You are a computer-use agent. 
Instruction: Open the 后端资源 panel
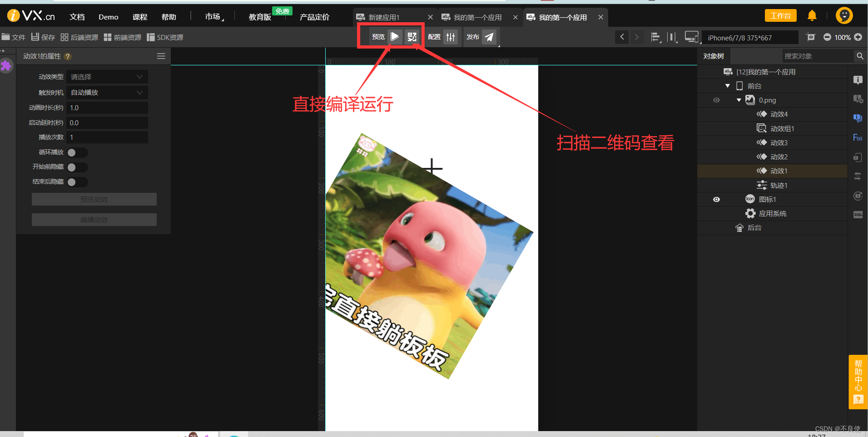click(79, 37)
